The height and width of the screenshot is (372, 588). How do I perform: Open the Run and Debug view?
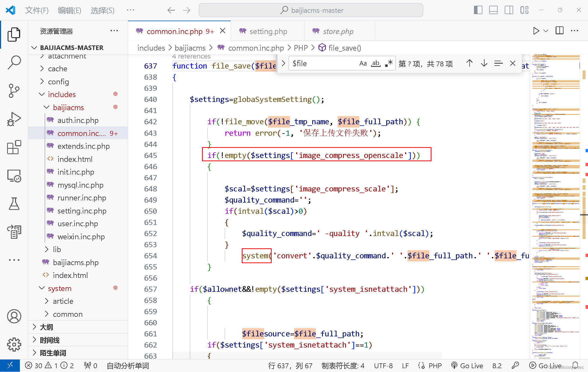[x=14, y=119]
